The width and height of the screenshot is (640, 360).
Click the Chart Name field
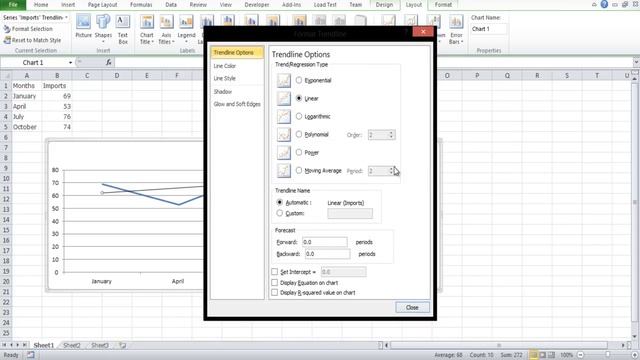(x=489, y=29)
